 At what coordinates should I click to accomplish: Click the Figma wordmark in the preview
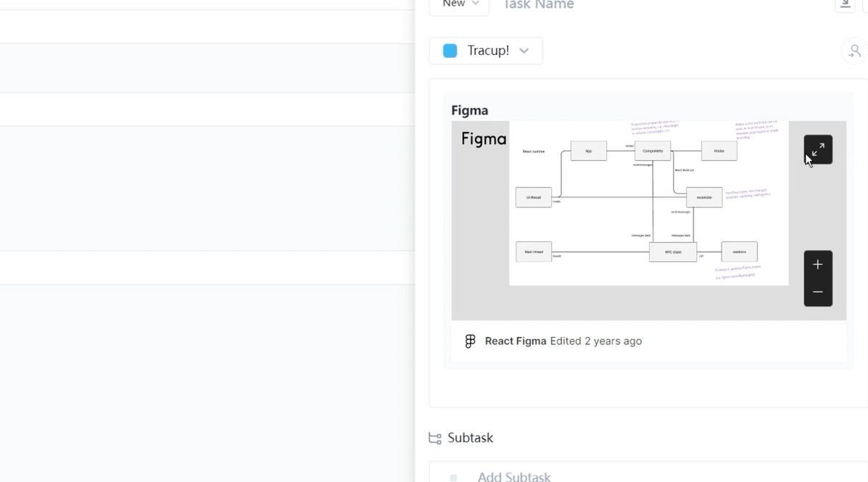[484, 139]
